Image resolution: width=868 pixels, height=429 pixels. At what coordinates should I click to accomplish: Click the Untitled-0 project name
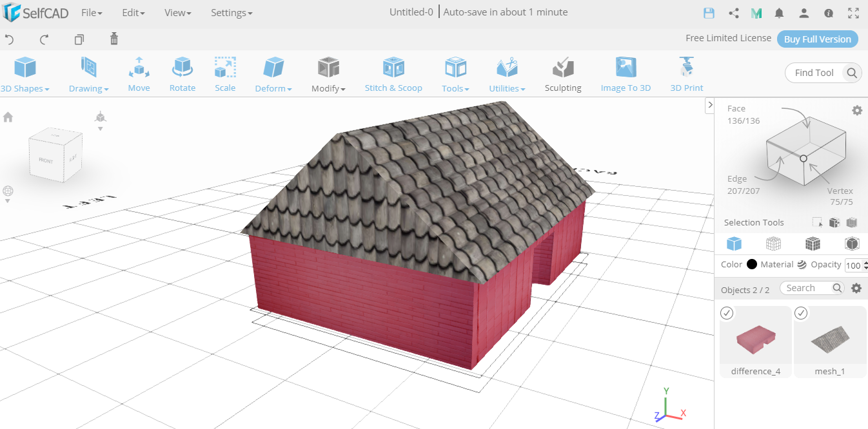(411, 12)
